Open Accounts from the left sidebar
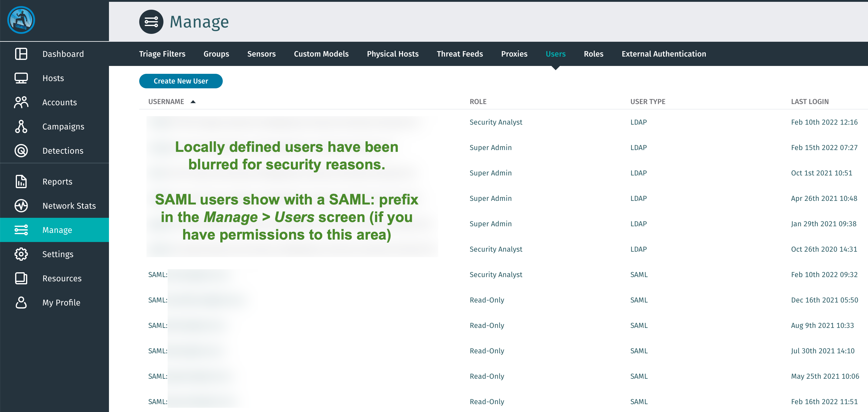This screenshot has width=868, height=412. pyautogui.click(x=21, y=102)
